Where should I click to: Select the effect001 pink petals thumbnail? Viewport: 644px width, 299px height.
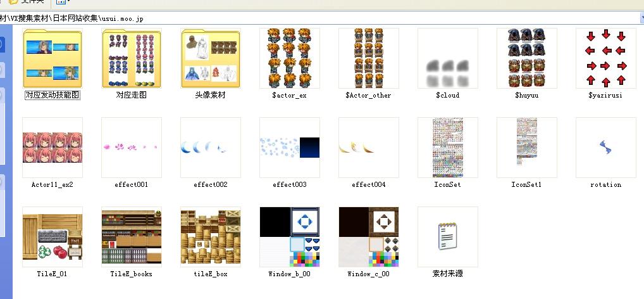pos(132,148)
